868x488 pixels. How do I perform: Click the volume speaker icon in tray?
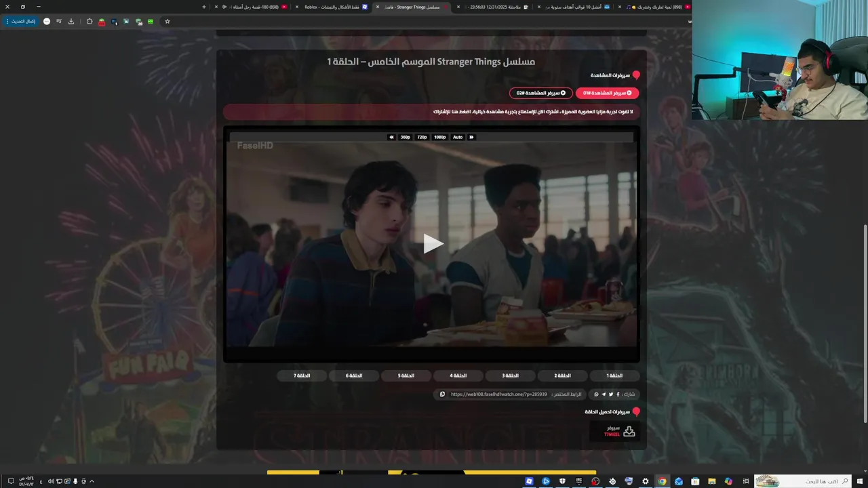tap(51, 481)
